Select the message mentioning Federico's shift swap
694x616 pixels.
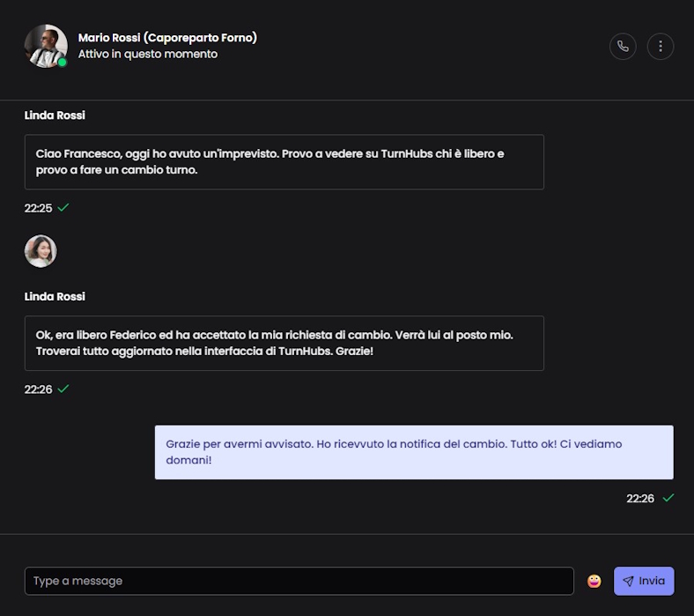click(x=284, y=343)
